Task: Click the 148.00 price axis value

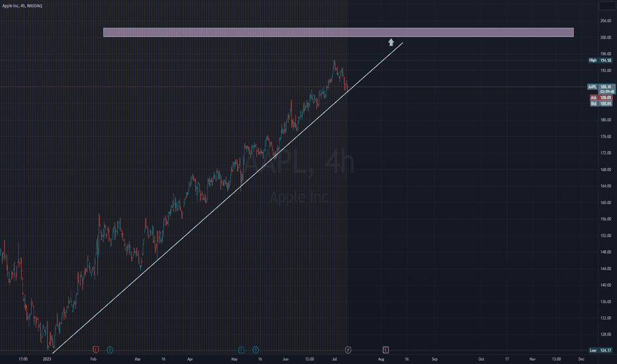Action: tap(605, 252)
